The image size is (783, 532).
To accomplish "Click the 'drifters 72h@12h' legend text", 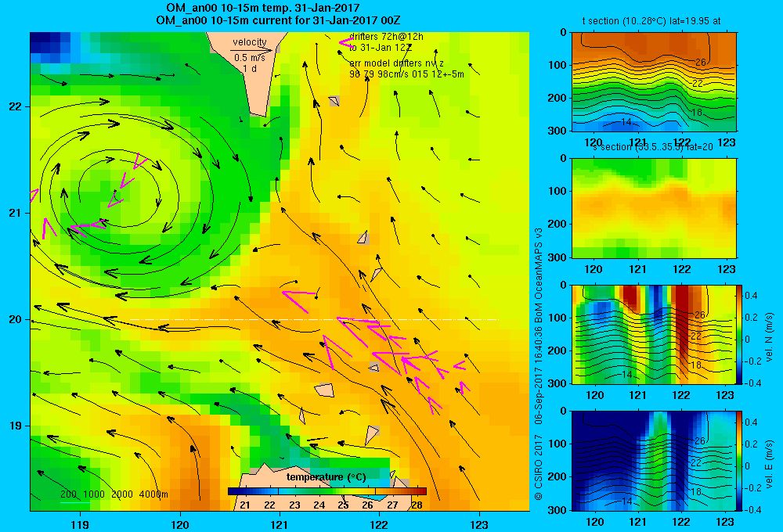I will coord(386,37).
